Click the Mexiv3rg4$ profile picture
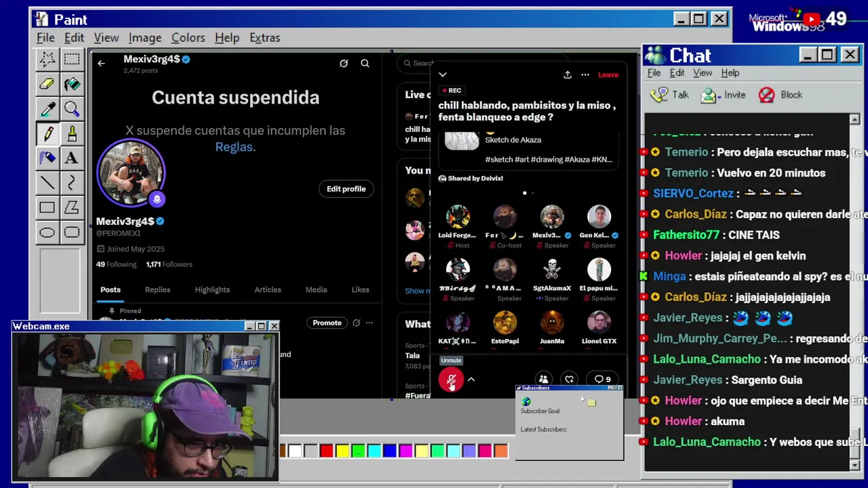 pos(131,173)
